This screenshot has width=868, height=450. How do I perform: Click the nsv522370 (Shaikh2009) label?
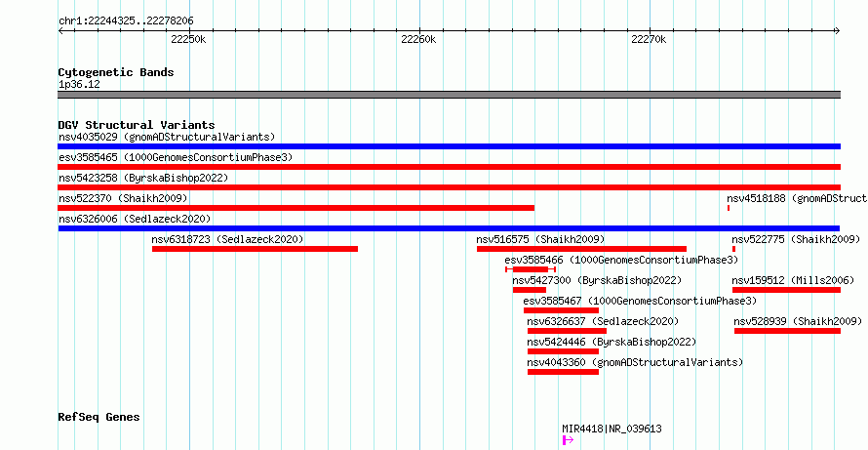point(123,198)
